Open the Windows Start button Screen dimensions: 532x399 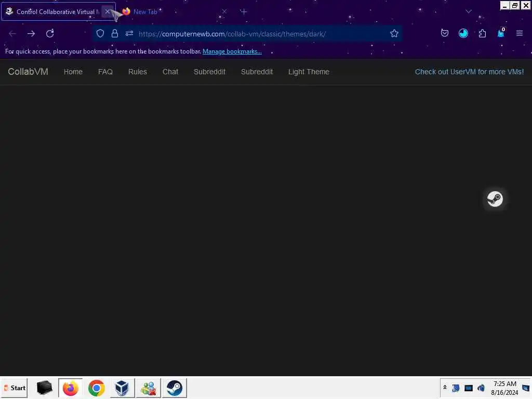pos(15,388)
